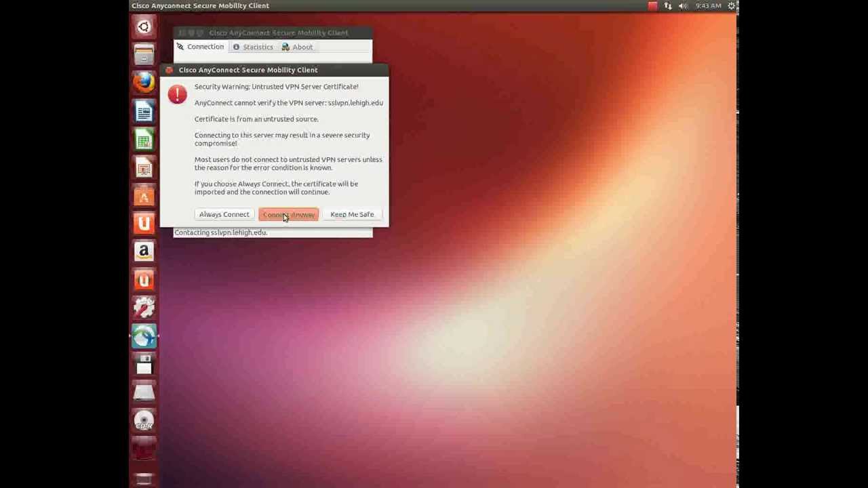Open the Ubuntu One launcher icon
The height and width of the screenshot is (488, 868).
pyautogui.click(x=144, y=224)
